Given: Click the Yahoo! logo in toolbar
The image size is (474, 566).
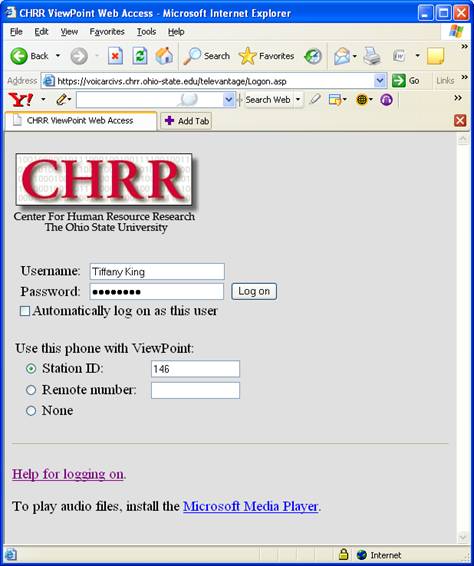Looking at the screenshot, I should tap(21, 99).
